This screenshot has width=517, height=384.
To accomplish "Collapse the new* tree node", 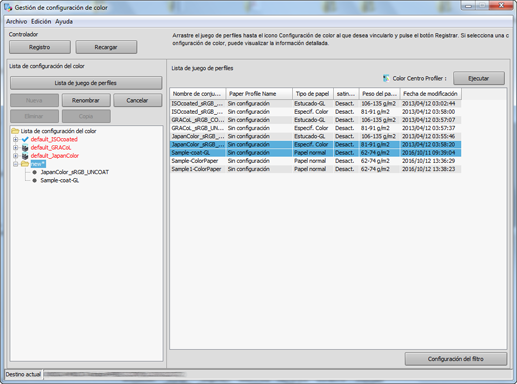I will click(15, 164).
